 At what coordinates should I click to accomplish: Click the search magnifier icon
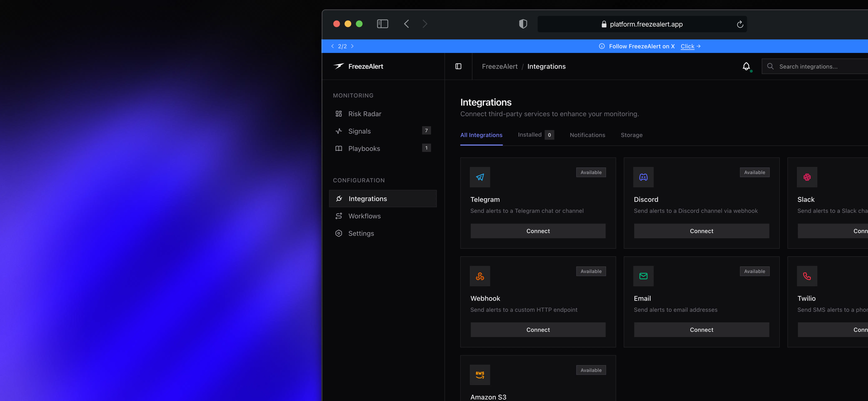(770, 66)
